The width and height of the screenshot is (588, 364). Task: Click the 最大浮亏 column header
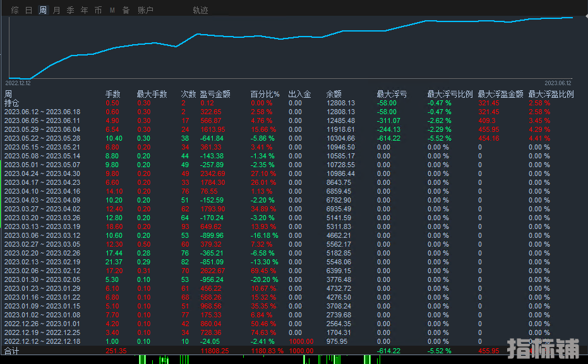[x=392, y=94]
